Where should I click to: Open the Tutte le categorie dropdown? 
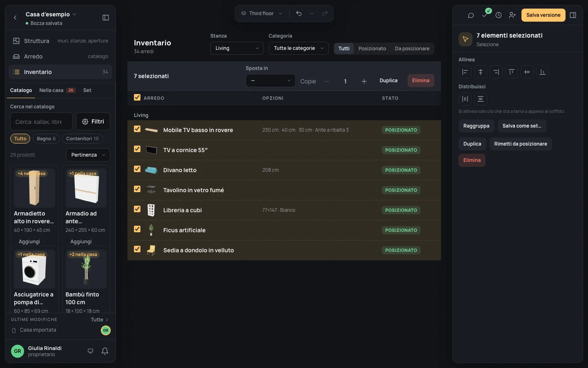tap(298, 48)
